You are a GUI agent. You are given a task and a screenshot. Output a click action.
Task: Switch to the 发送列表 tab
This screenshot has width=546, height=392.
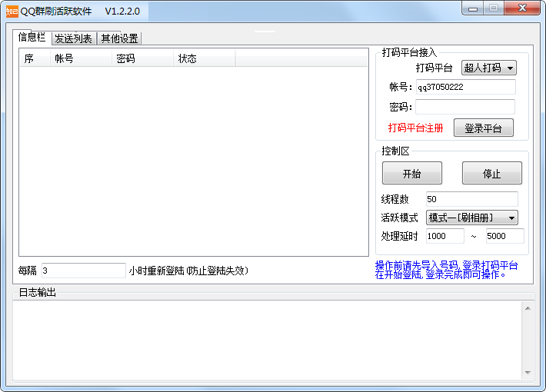[74, 38]
